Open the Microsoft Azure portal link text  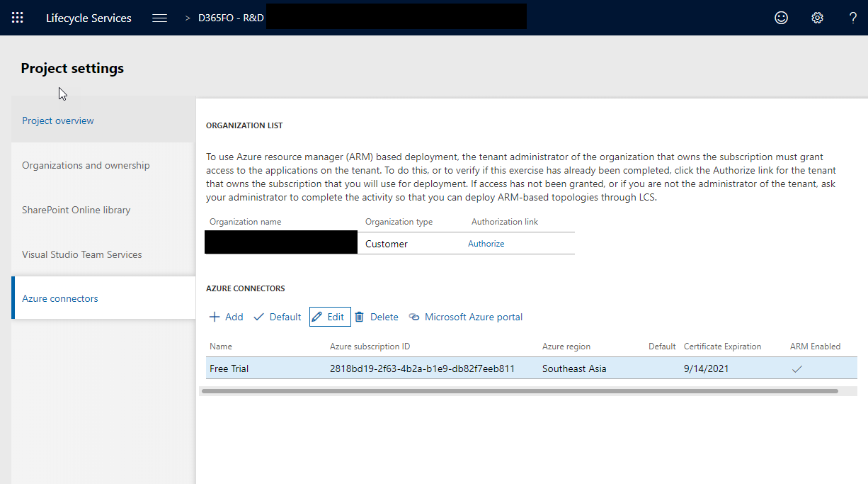[474, 317]
